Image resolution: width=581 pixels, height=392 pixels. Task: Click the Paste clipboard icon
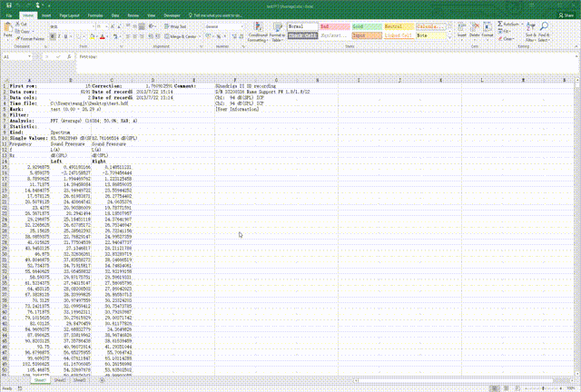[8, 28]
